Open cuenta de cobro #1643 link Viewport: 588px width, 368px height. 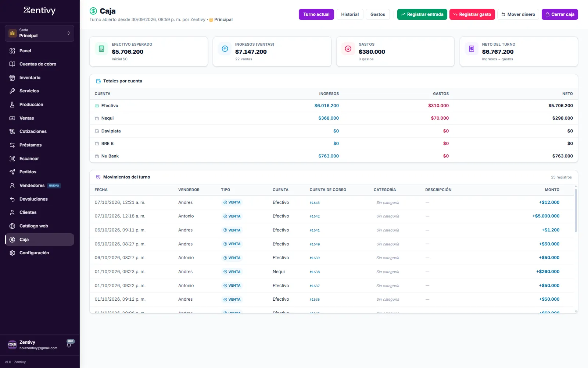pos(315,203)
